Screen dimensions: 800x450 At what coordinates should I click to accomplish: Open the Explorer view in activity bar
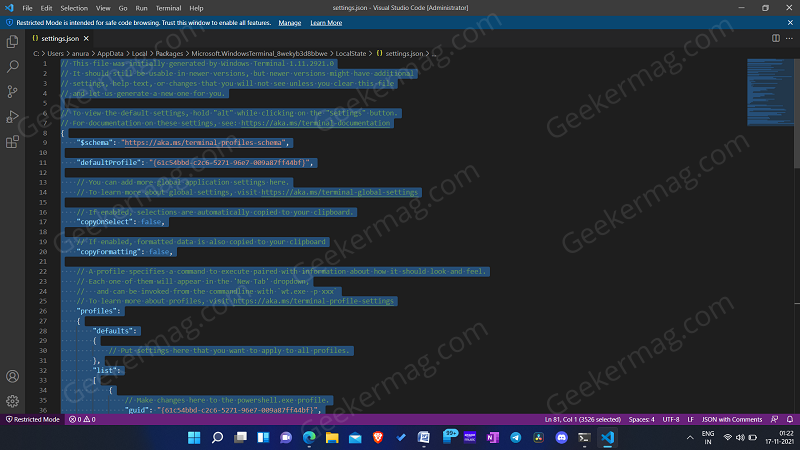click(12, 41)
